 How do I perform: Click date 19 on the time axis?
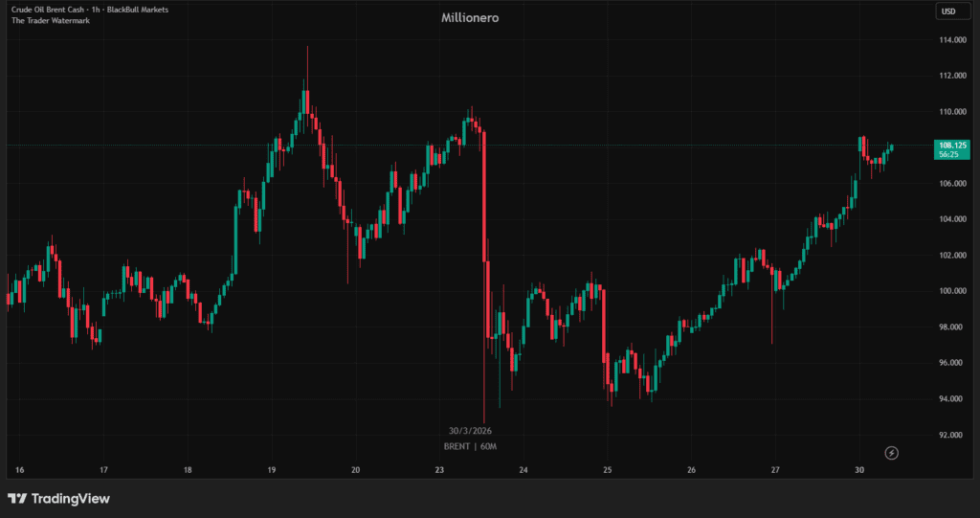[x=271, y=470]
